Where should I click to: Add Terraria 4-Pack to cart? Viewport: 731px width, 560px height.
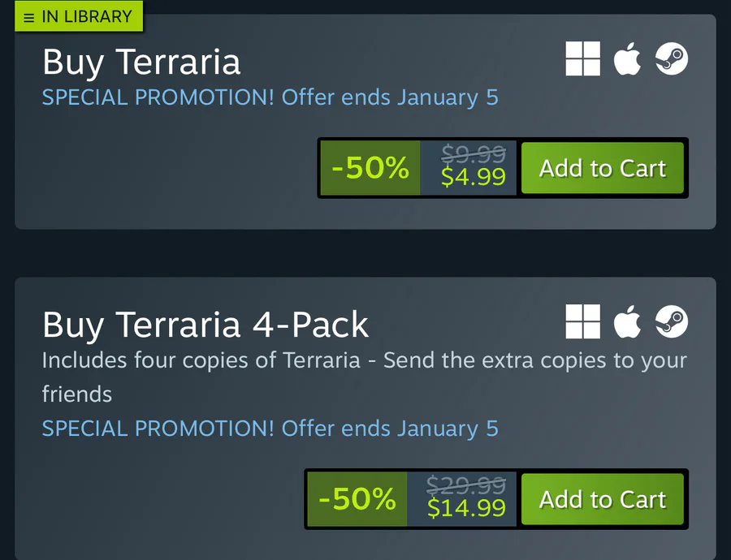coord(603,499)
